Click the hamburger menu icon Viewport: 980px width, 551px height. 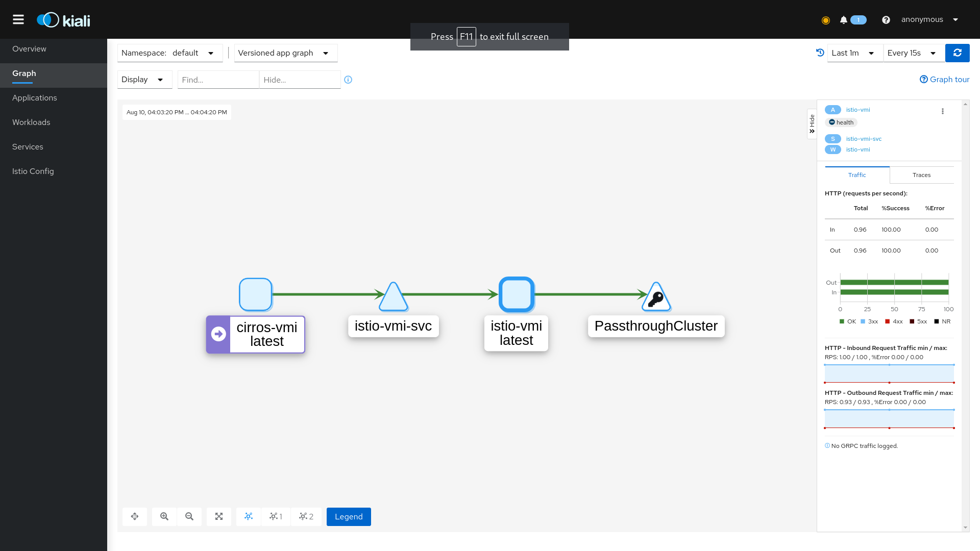tap(18, 19)
